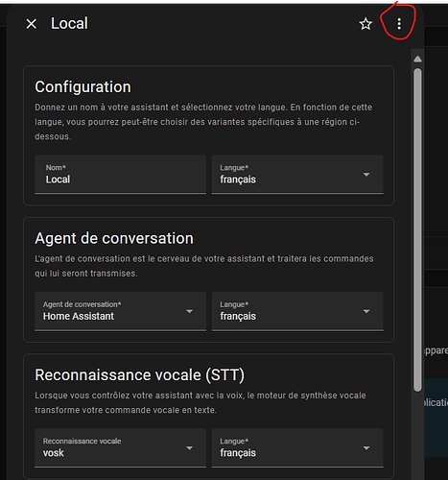Expand the Agent de conversation Home Assistant dropdown
The image size is (448, 480).
point(120,311)
